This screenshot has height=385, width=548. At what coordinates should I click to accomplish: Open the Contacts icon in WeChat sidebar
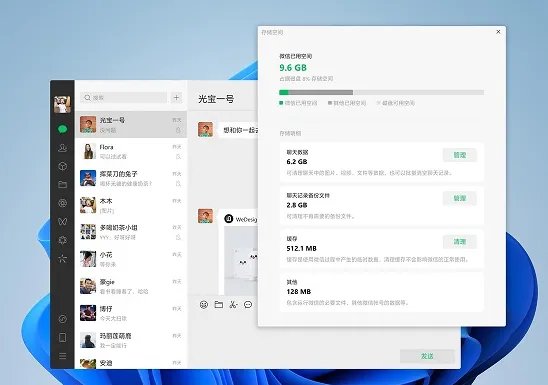[63, 148]
